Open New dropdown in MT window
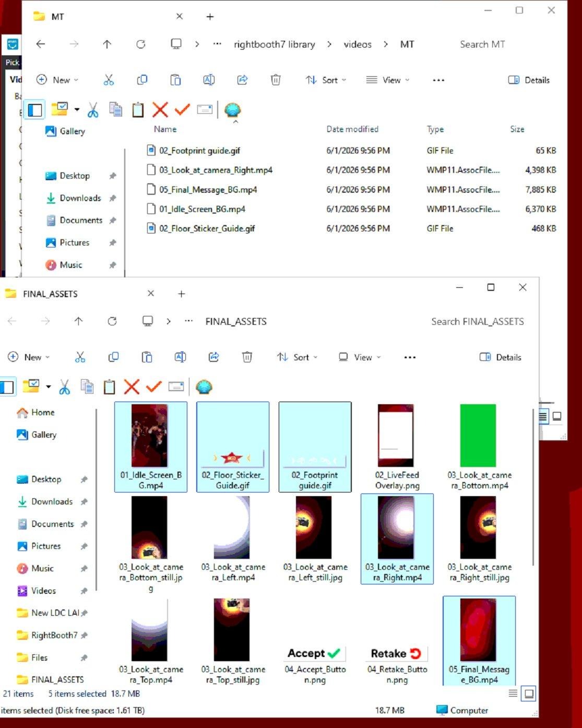The width and height of the screenshot is (582, 728). (x=57, y=80)
